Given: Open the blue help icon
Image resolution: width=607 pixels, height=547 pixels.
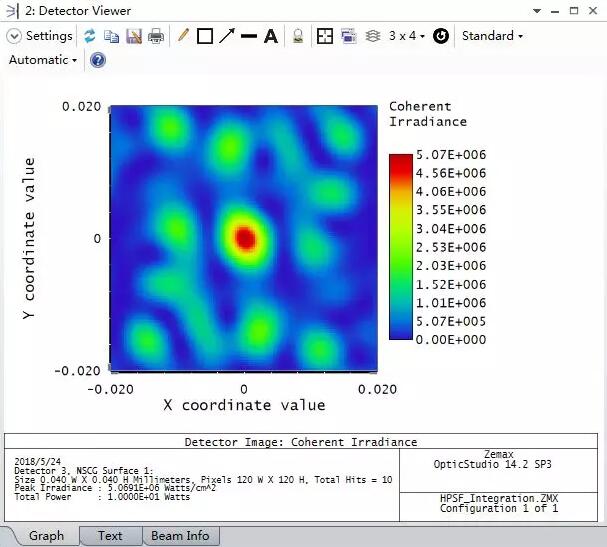Looking at the screenshot, I should [x=98, y=60].
